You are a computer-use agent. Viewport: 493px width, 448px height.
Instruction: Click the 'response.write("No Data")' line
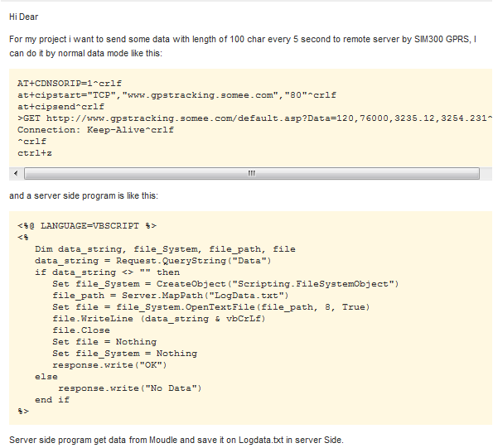(x=130, y=388)
